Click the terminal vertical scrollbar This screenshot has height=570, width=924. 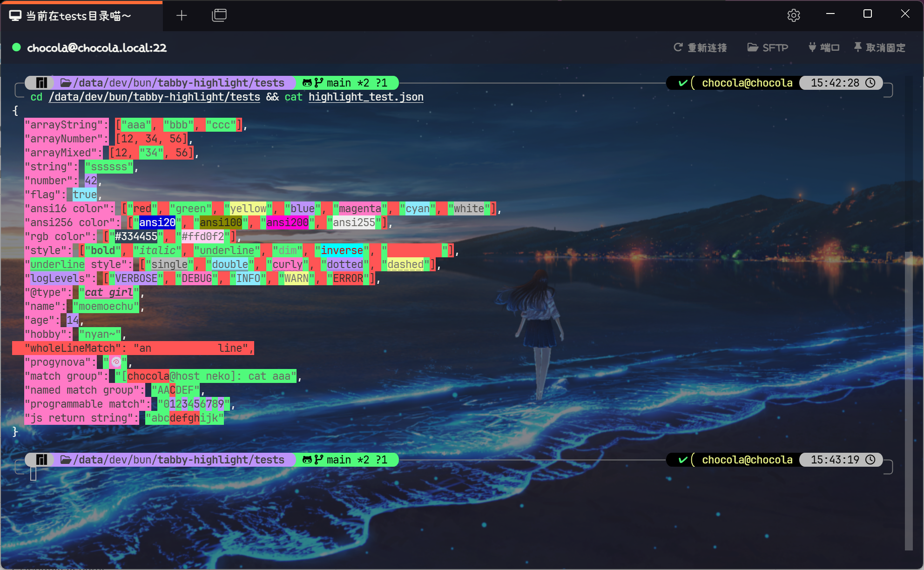pyautogui.click(x=908, y=400)
